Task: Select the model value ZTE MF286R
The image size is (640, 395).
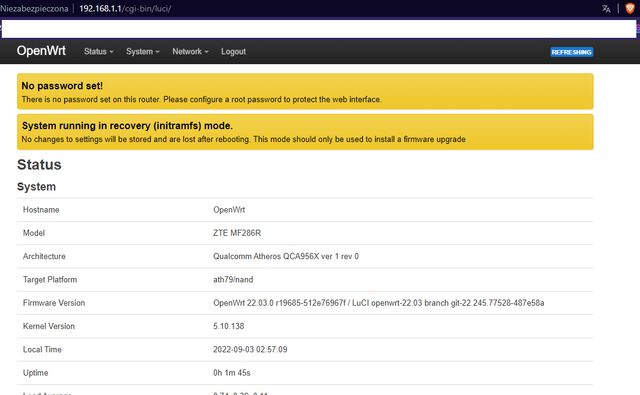Action: click(x=237, y=233)
